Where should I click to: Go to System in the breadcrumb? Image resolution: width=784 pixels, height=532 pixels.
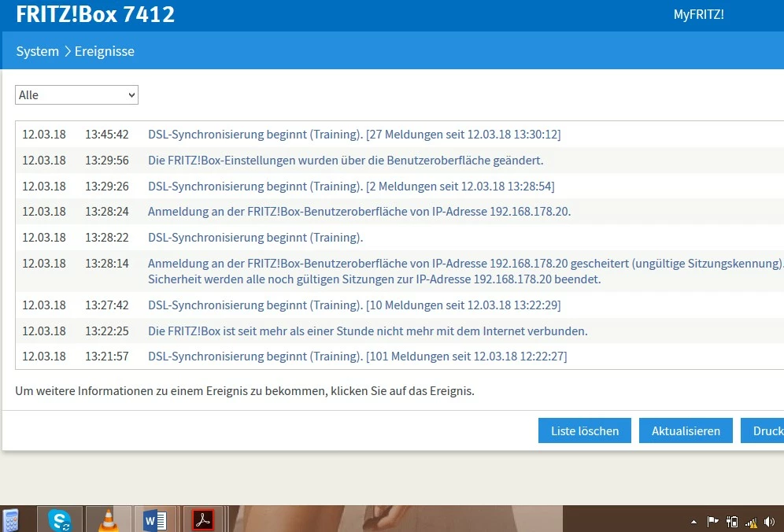pos(38,51)
